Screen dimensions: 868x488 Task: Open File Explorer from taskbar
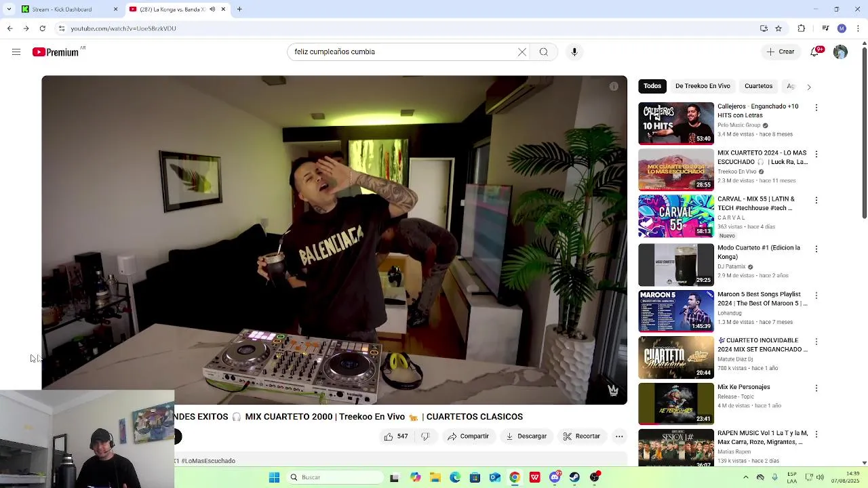(x=435, y=478)
